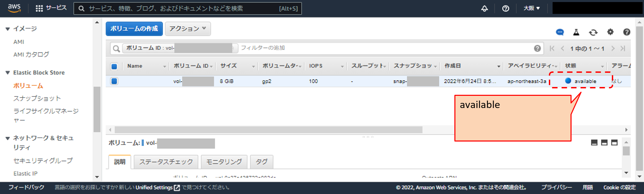Open the AWS services grid menu

pos(39,8)
